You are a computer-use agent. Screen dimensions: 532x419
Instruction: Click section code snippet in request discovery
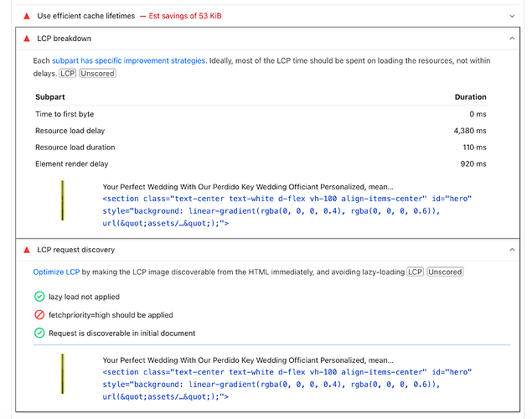click(287, 385)
